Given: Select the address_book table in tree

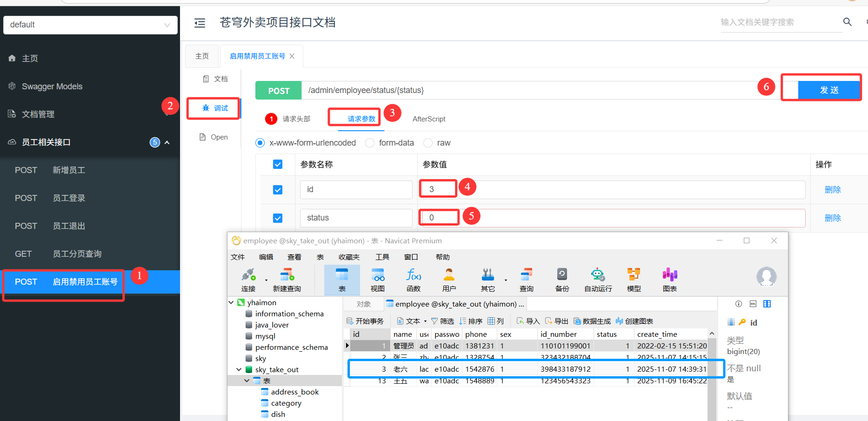Looking at the screenshot, I should click(295, 392).
